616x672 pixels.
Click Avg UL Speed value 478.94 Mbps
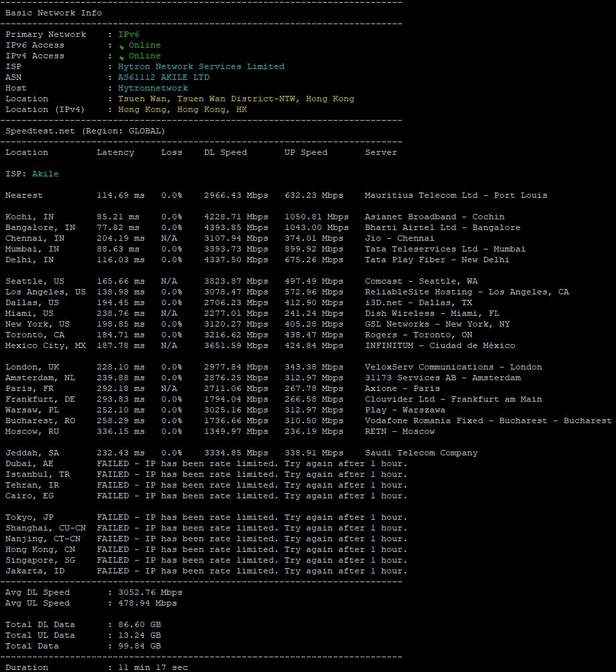[x=148, y=602]
